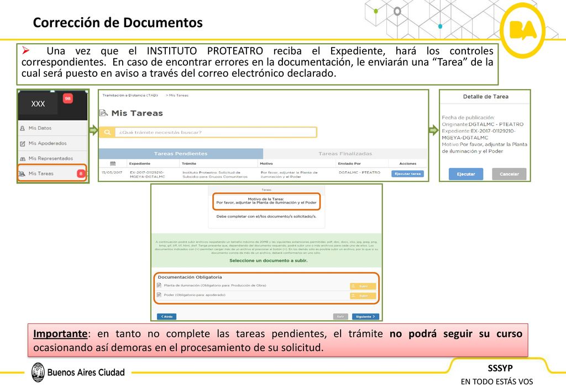
Task: Click the Motivo column header
Action: tap(266, 164)
